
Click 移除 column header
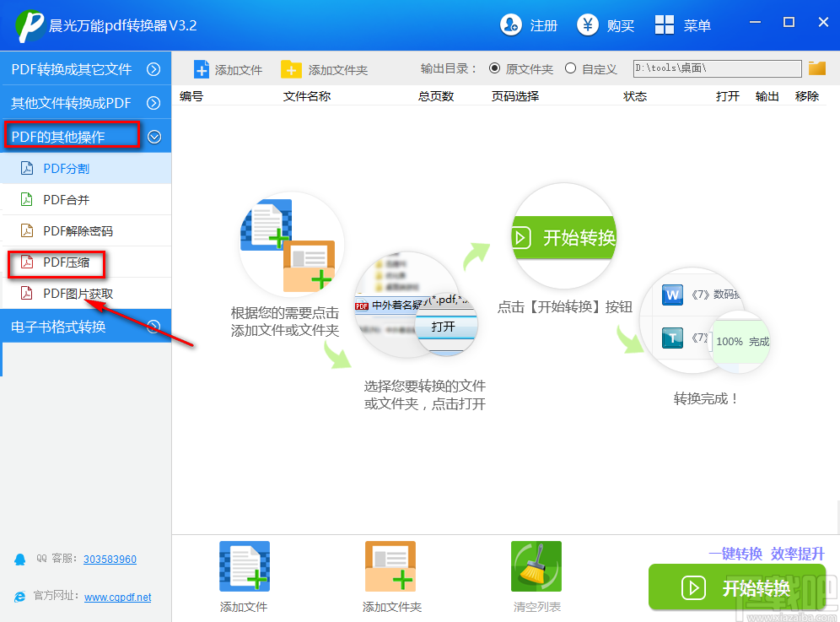tap(807, 96)
